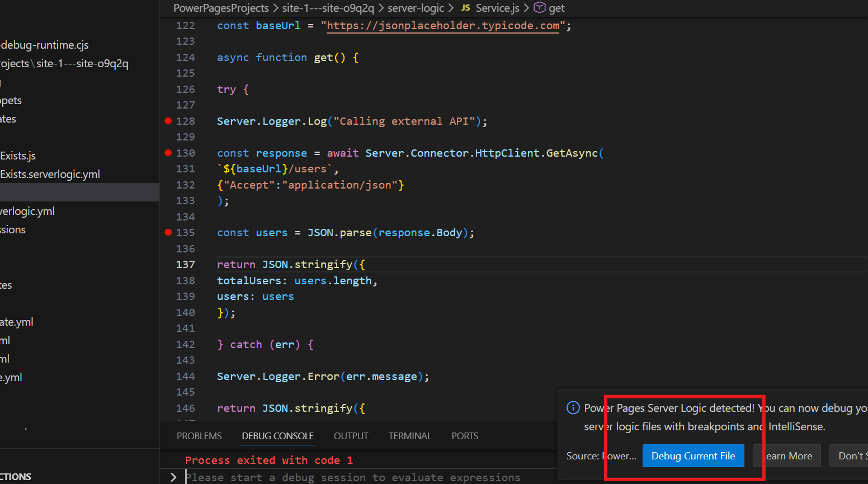
Task: Open the TERMINAL panel tab
Action: point(410,436)
